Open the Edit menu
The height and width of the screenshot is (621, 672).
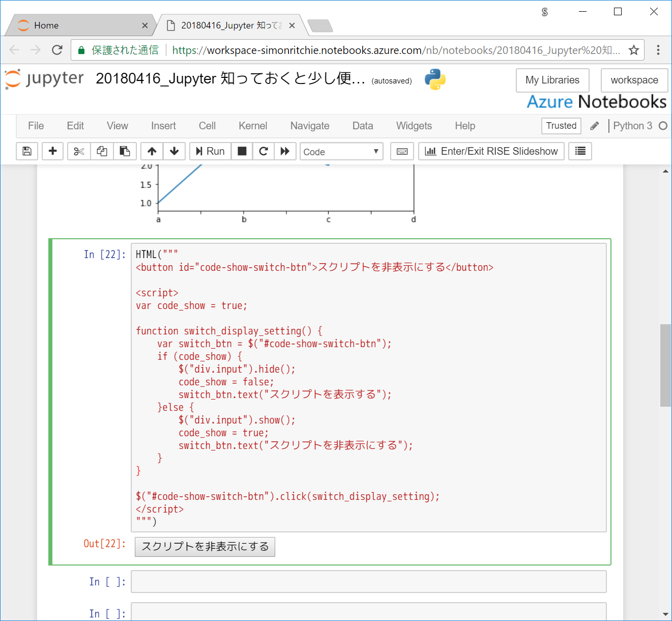[x=75, y=126]
